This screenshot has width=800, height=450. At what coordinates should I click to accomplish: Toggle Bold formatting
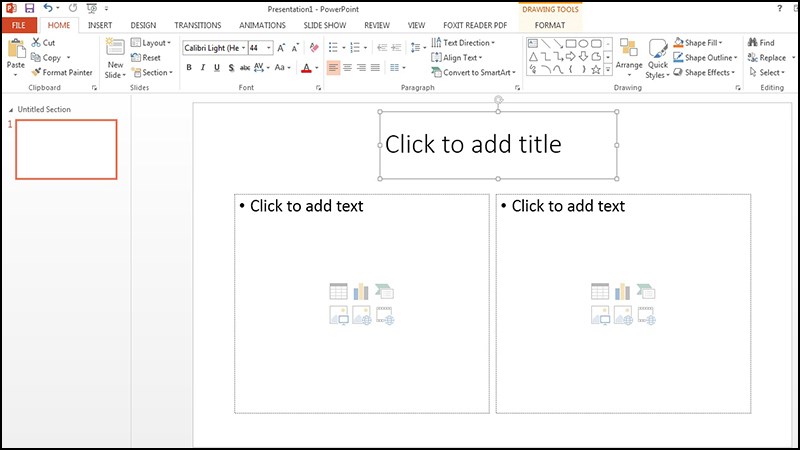[x=188, y=68]
